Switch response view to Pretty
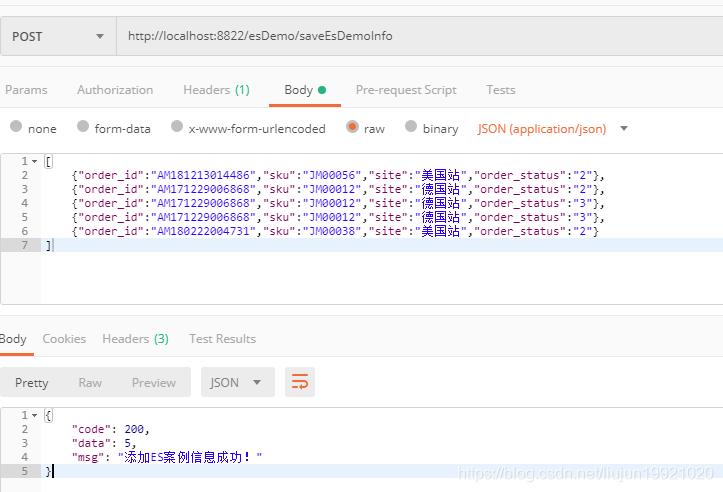723x492 pixels. [31, 383]
